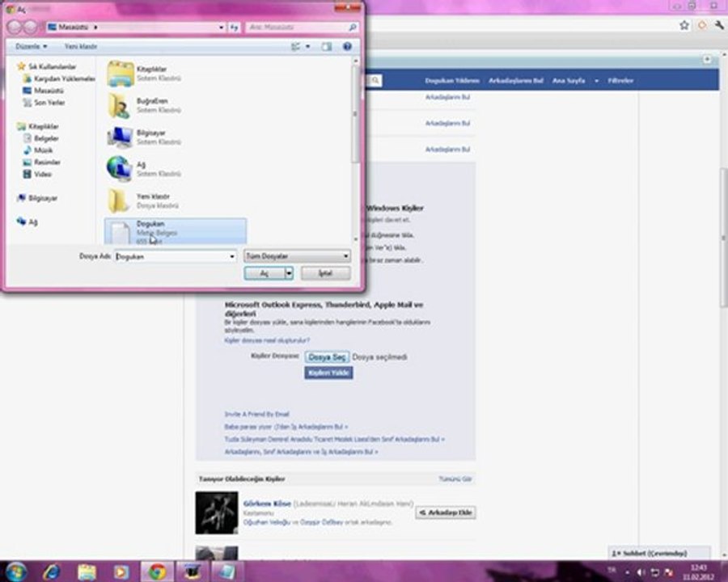Screen dimensions: 728x582
Task: Click the refresh icon beside address bar
Action: (234, 27)
